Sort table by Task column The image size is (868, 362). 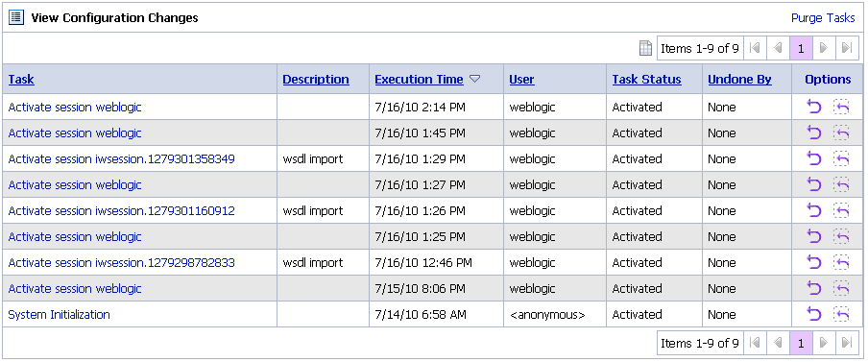tap(21, 79)
